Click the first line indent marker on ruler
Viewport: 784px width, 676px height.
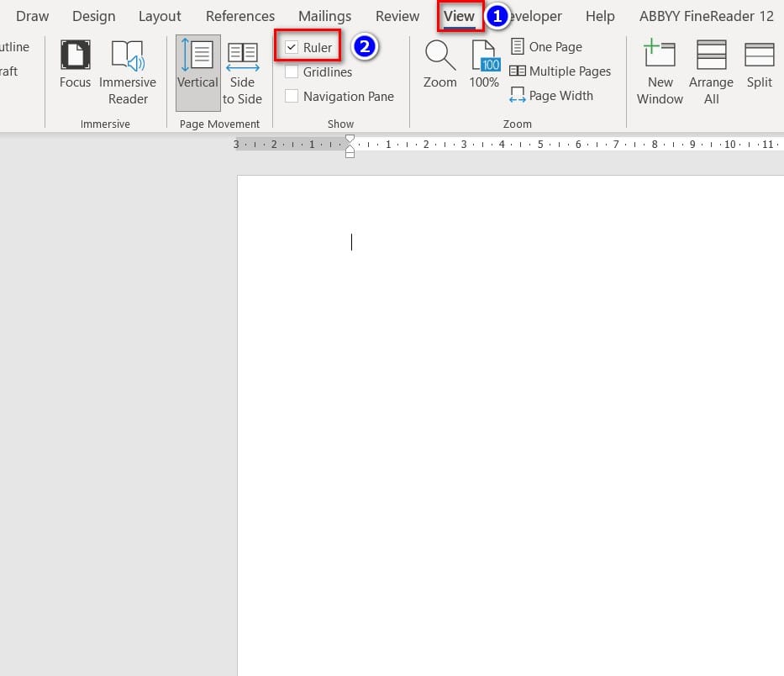pos(350,139)
